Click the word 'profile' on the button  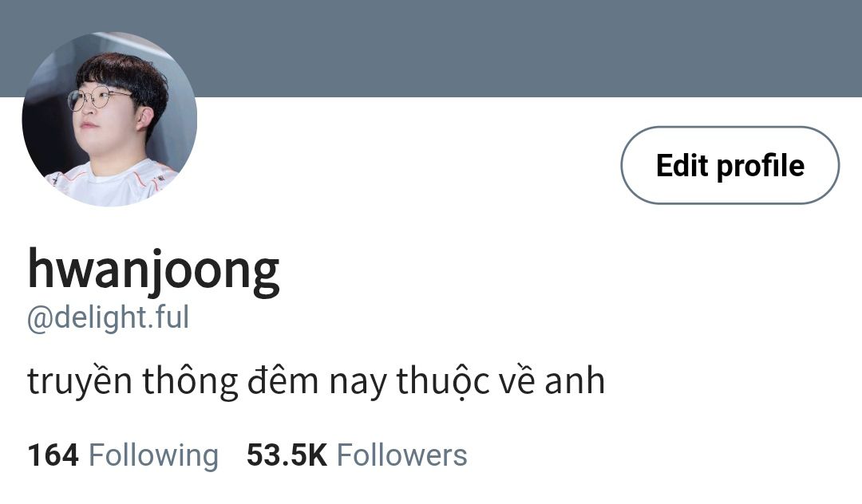pos(761,167)
